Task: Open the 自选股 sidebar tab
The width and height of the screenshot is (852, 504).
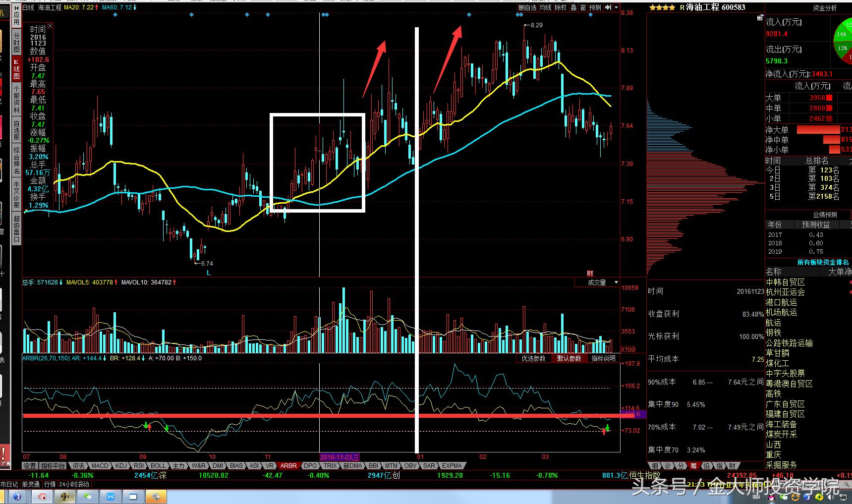Action: pos(16,130)
